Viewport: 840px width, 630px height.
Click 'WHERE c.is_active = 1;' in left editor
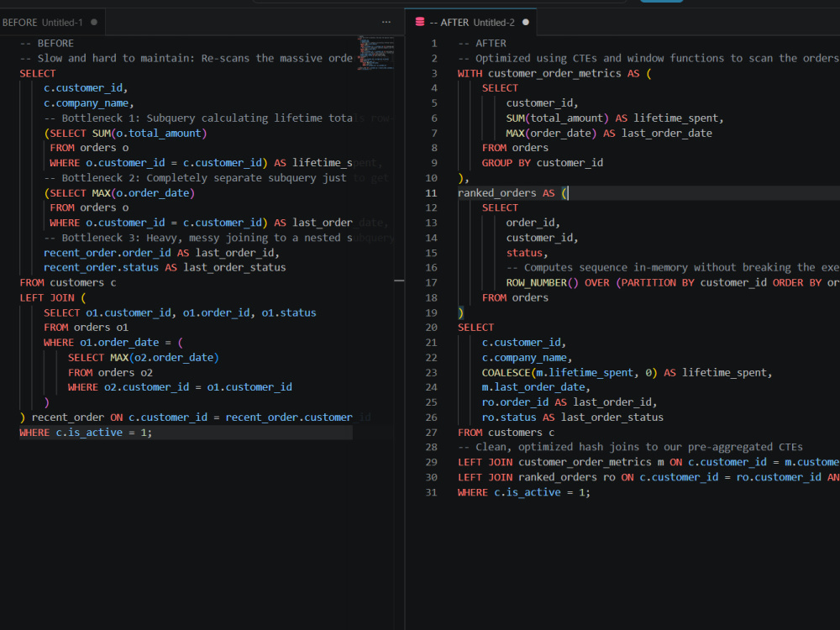86,433
